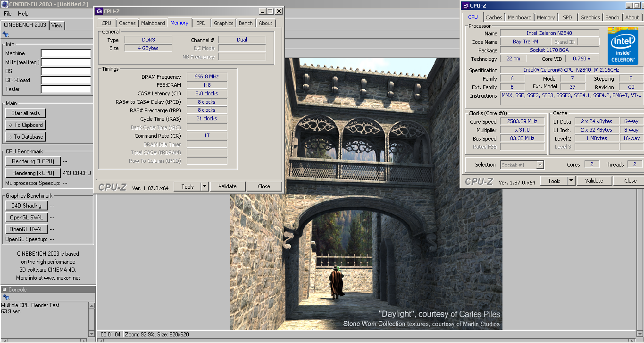Click the DDR3 memory type value
Image resolution: width=644 pixels, height=343 pixels.
pos(148,40)
